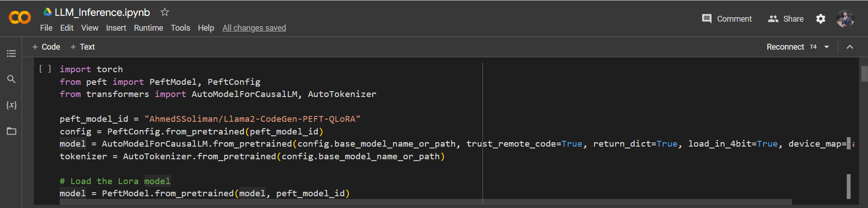Open the Runtime menu
The image size is (868, 208).
click(x=148, y=28)
